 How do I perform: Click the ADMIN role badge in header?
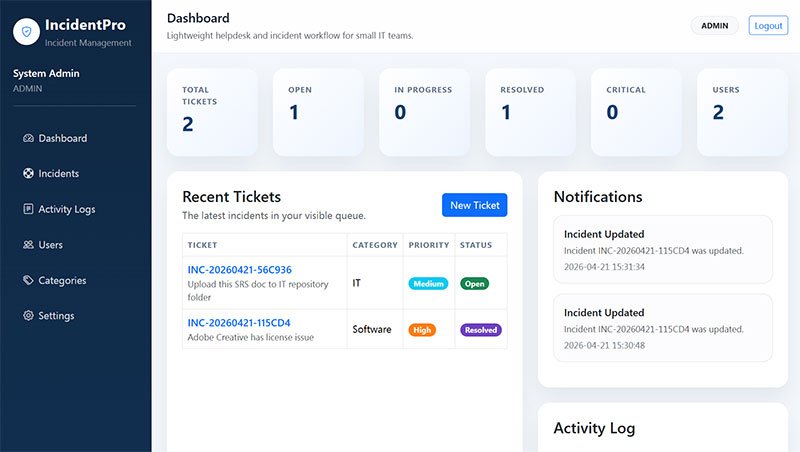click(714, 26)
